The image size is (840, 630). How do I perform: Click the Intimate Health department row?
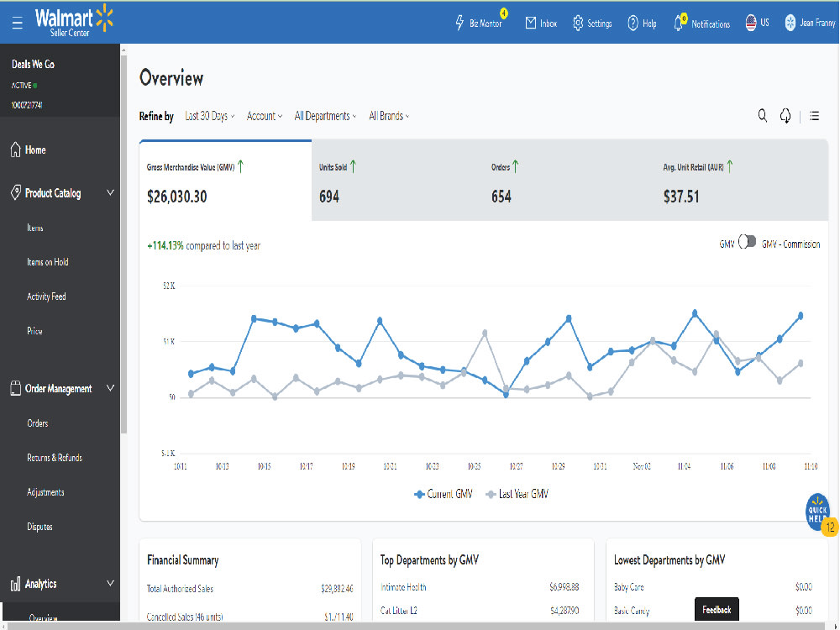[480, 587]
